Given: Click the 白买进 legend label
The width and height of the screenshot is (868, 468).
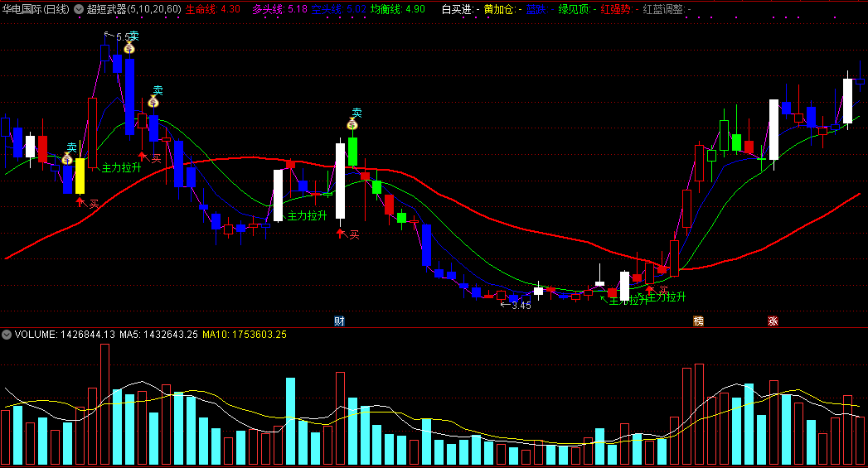Looking at the screenshot, I should click(461, 9).
